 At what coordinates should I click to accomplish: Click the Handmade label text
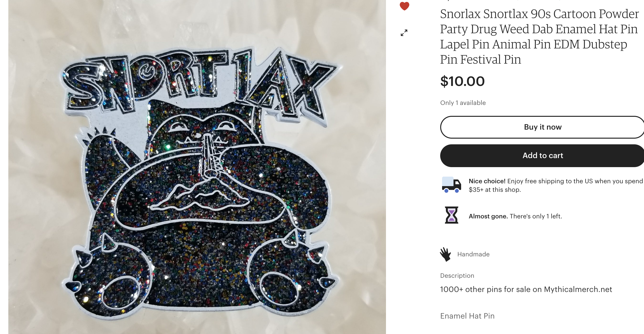pyautogui.click(x=473, y=254)
